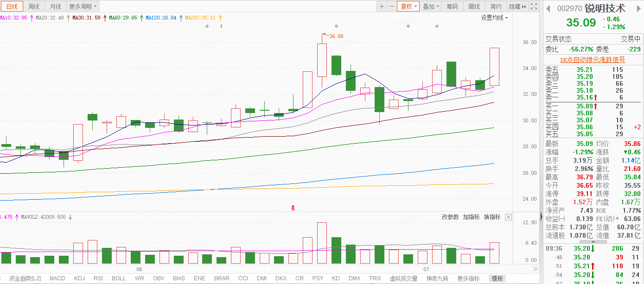This screenshot has width=644, height=284.
Task: Collapse the right quote panel with the splitter arrow
Action: click(x=541, y=216)
